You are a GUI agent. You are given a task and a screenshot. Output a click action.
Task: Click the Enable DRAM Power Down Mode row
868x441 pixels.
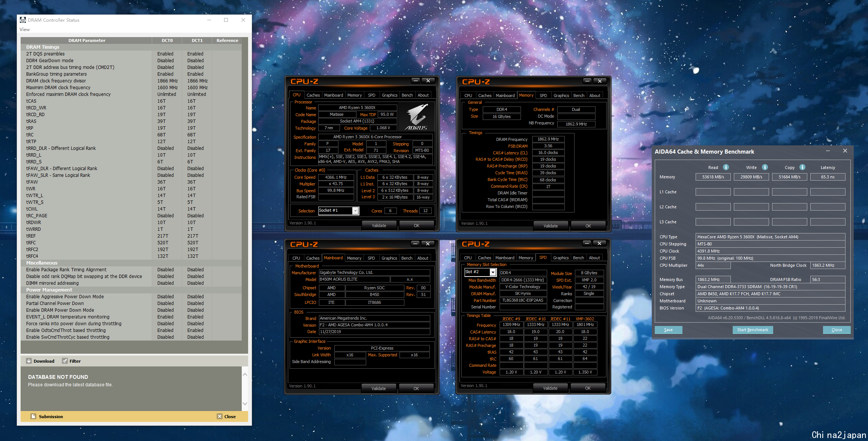[x=131, y=310]
